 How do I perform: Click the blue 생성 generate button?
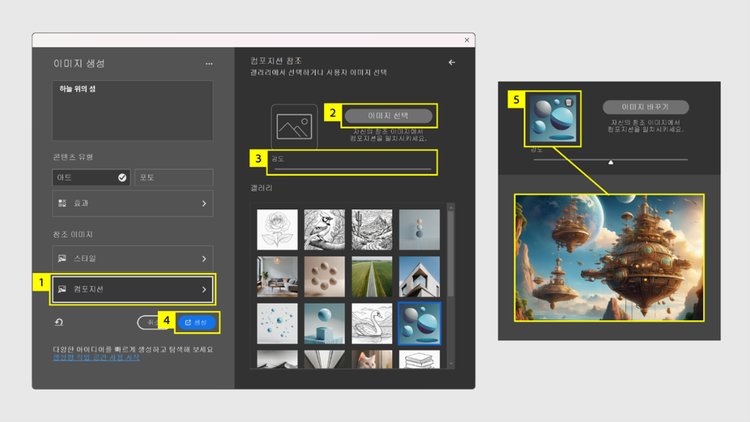coord(196,322)
